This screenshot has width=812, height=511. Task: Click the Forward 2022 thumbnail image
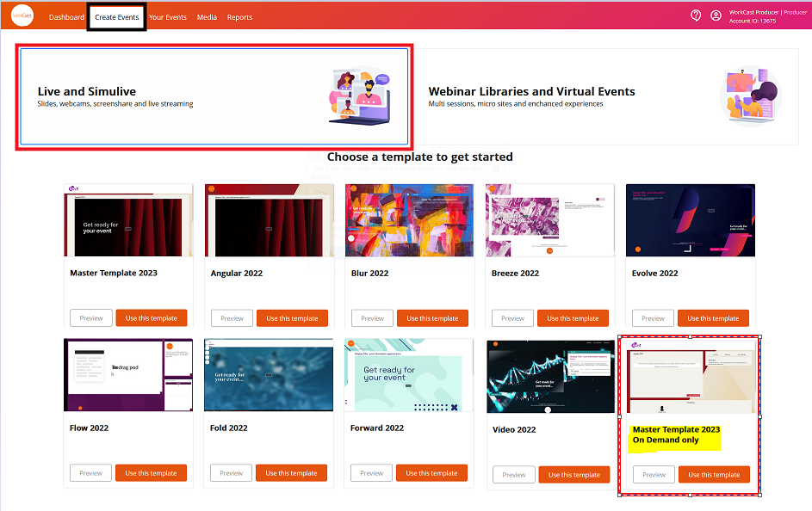[x=409, y=375]
